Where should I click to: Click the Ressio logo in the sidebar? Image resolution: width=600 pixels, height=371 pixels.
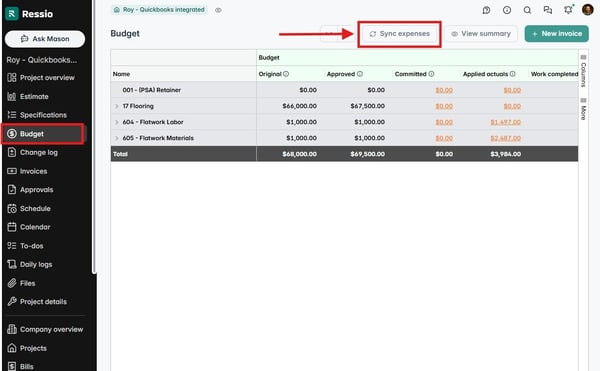click(x=29, y=14)
